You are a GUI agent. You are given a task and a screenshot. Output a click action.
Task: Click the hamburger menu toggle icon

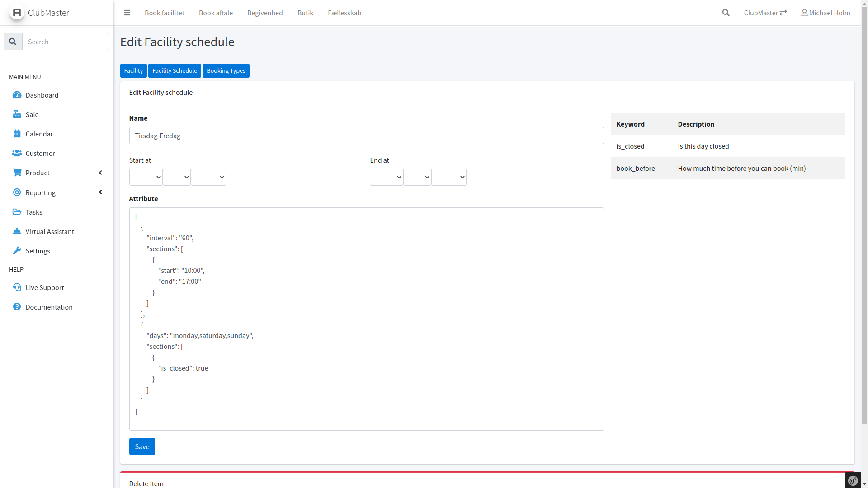[x=127, y=13]
